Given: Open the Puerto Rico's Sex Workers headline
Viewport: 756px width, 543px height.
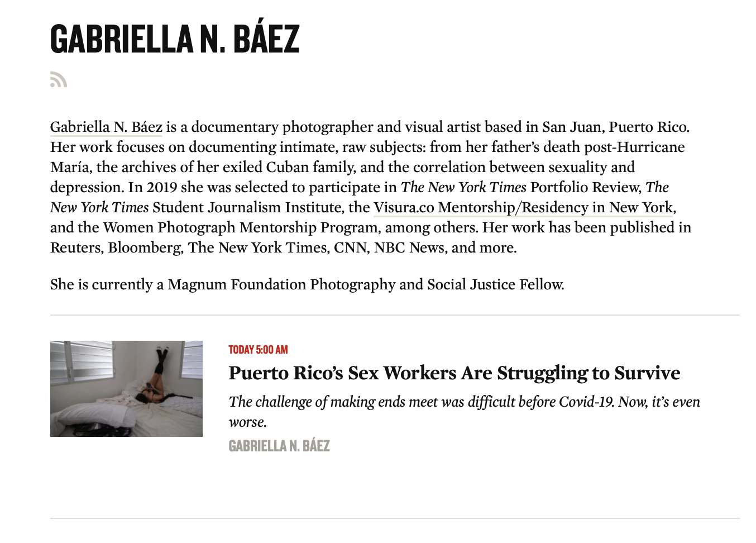Looking at the screenshot, I should pyautogui.click(x=454, y=373).
